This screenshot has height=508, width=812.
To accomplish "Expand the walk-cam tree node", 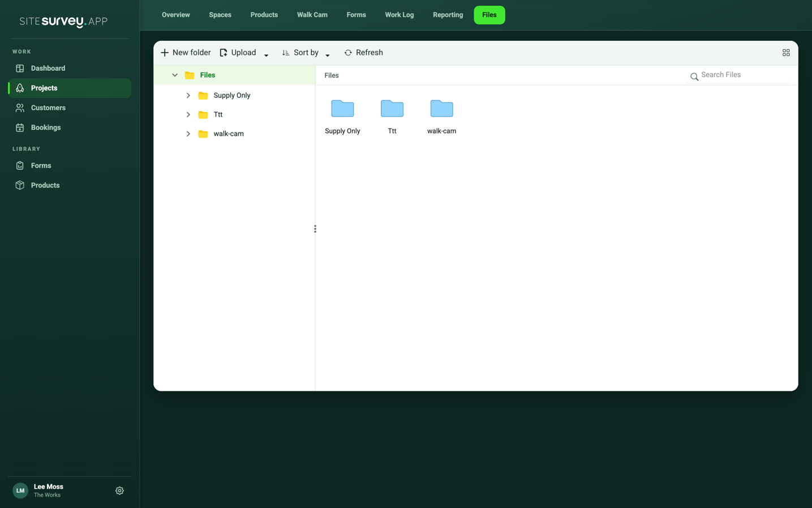I will (x=188, y=134).
